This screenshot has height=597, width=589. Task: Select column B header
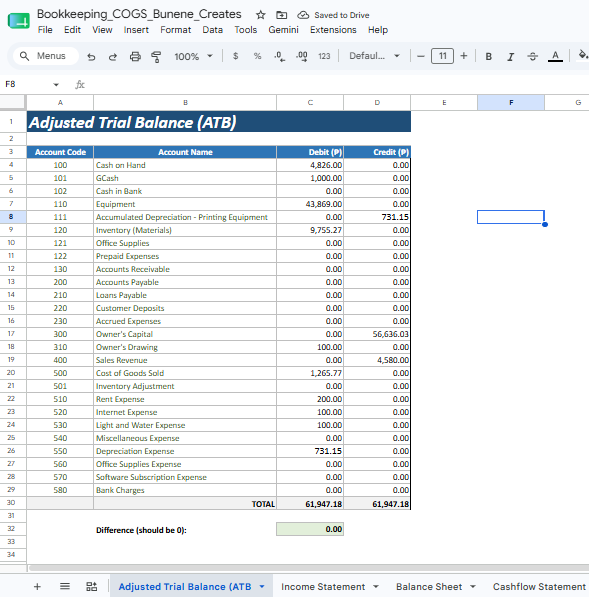(185, 102)
